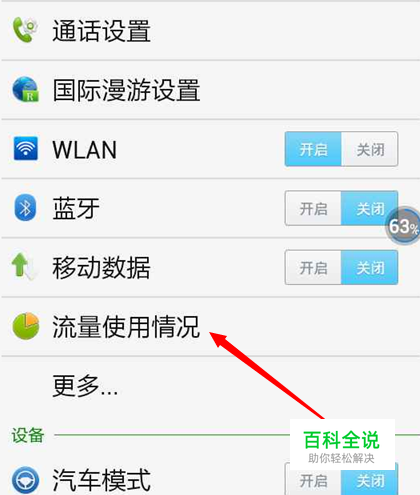Expand the 更多... settings entry
Screen dimensions: 420x495
tap(210, 385)
